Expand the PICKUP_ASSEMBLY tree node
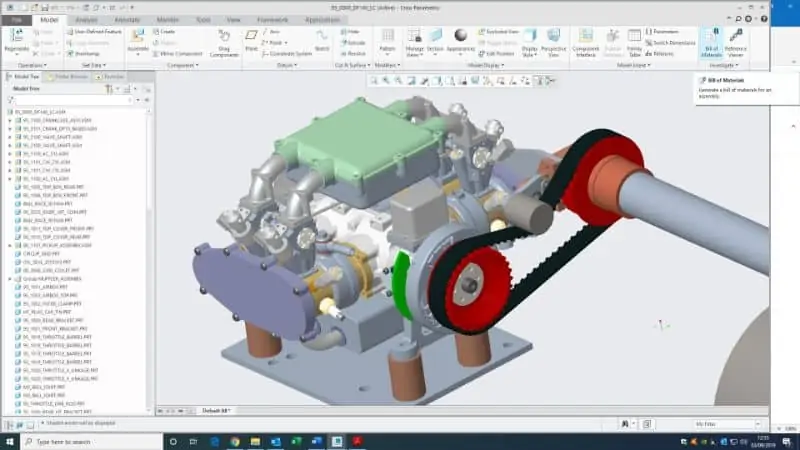Screen dimensions: 800x450 10,245
